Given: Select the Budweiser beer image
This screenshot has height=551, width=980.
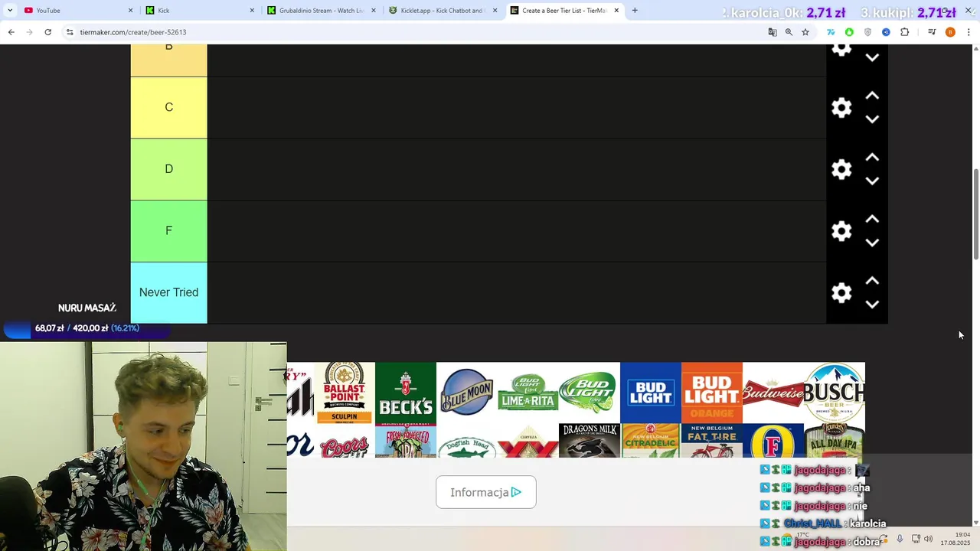Looking at the screenshot, I should (x=773, y=393).
